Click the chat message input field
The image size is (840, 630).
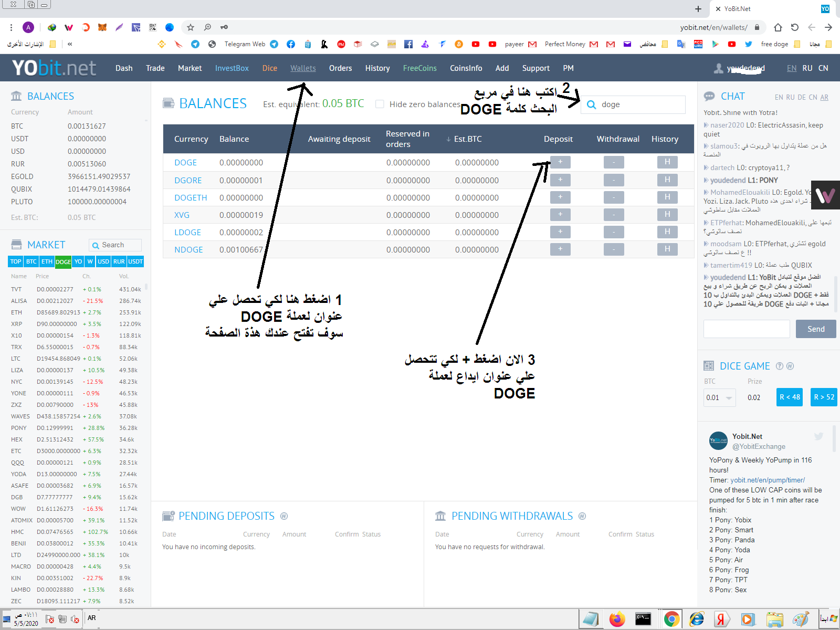point(747,329)
